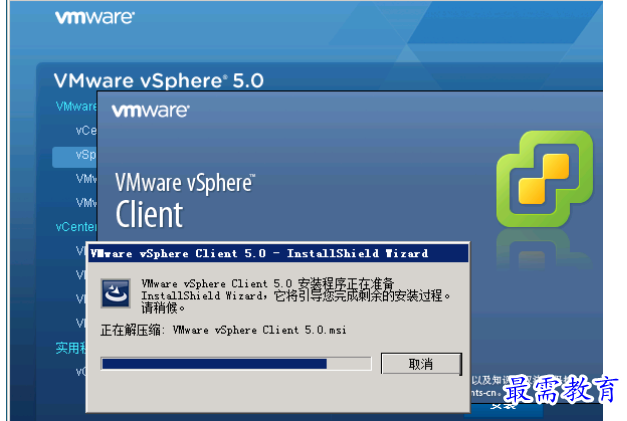Select highlighted vSp item in installer sidebar
This screenshot has width=627, height=421.
click(74, 156)
